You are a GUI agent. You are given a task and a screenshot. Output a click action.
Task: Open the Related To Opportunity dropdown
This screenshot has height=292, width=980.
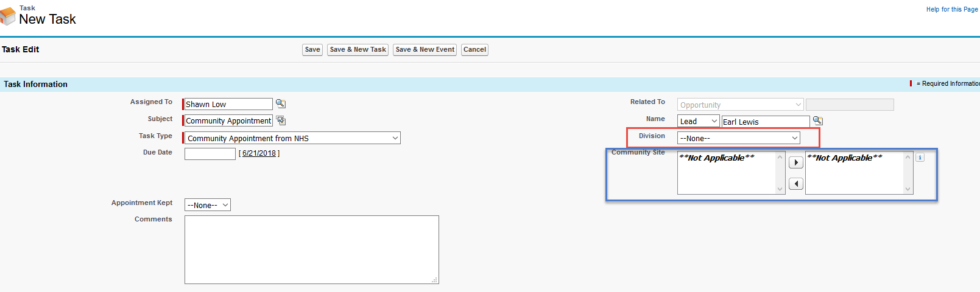point(741,105)
